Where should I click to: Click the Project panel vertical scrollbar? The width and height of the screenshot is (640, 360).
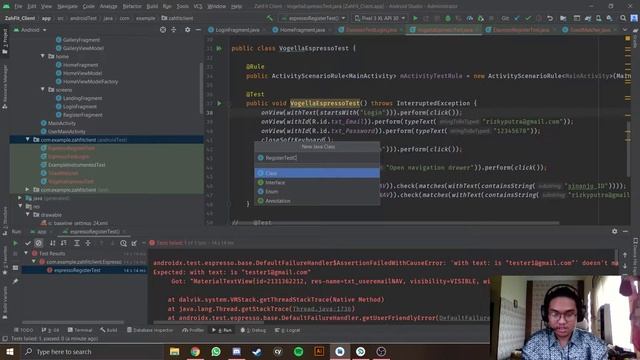tap(201, 88)
